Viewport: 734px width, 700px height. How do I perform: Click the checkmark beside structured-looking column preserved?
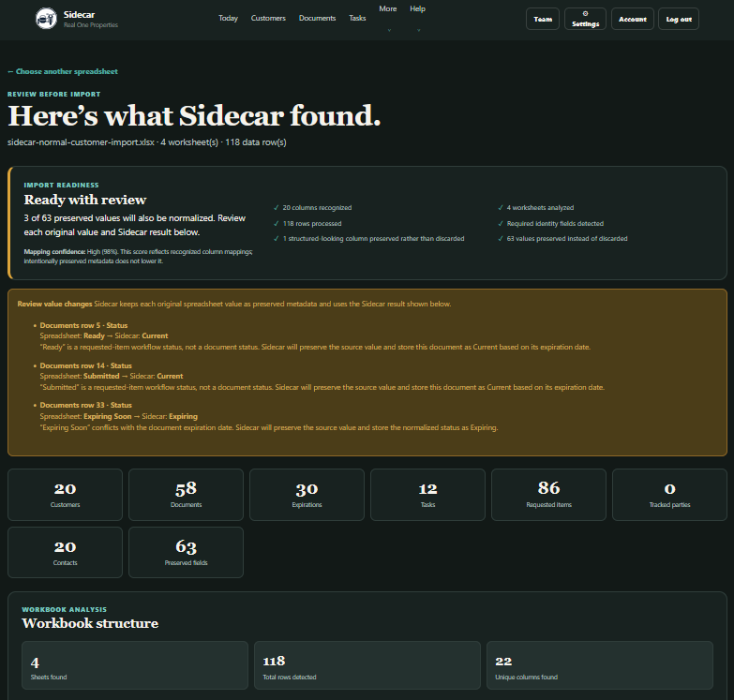(x=277, y=239)
